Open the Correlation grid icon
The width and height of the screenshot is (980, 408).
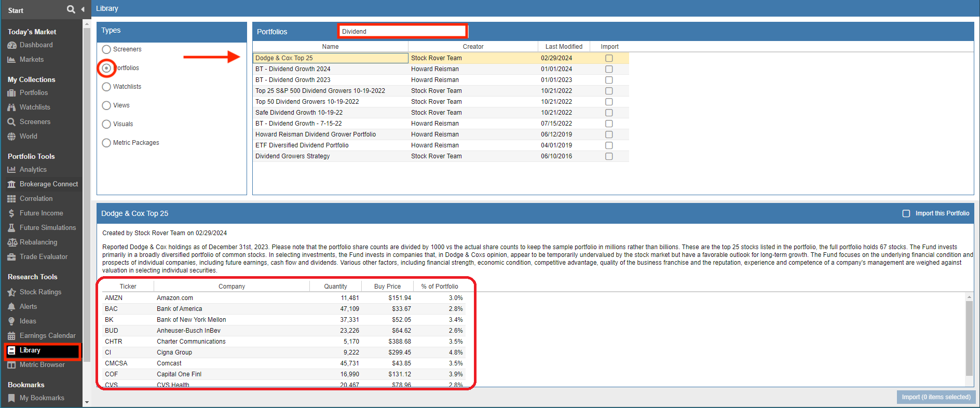click(x=11, y=199)
